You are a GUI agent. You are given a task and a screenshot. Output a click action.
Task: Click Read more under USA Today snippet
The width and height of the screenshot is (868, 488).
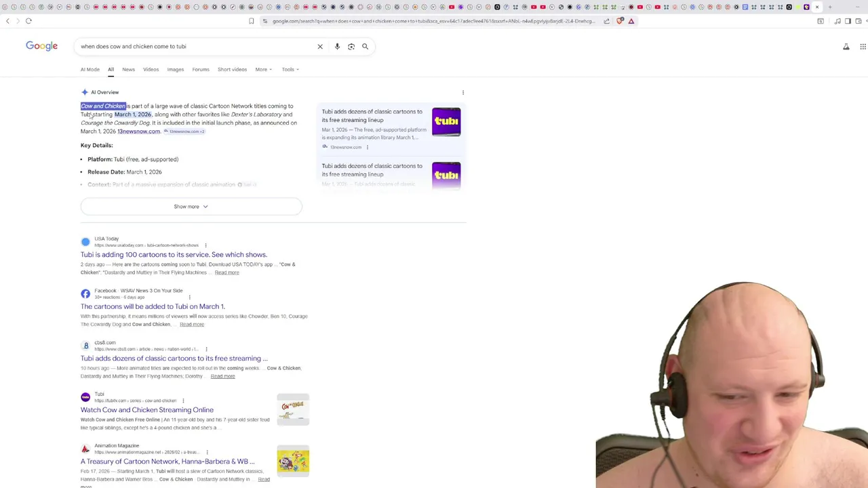(x=226, y=272)
